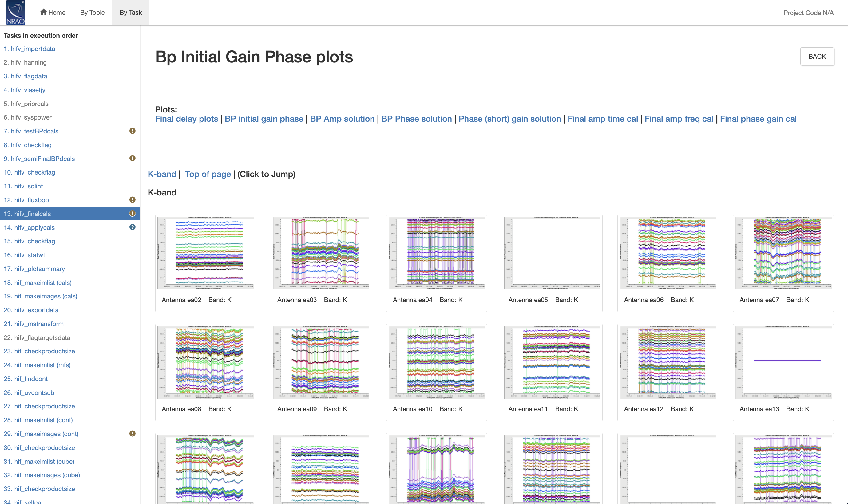Click warning icon beside hif_makeimages (cont)
Screen dimensions: 848x504
pyautogui.click(x=133, y=433)
